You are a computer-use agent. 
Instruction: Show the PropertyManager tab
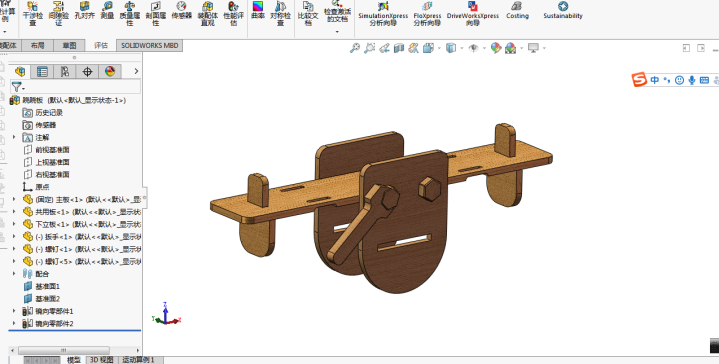point(42,72)
